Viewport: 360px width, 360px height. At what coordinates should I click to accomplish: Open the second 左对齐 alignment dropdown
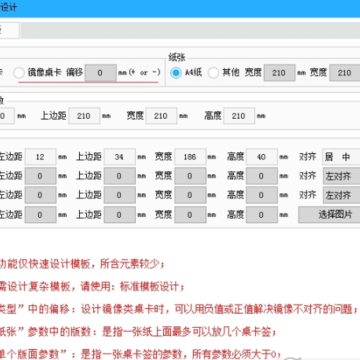tap(341, 195)
